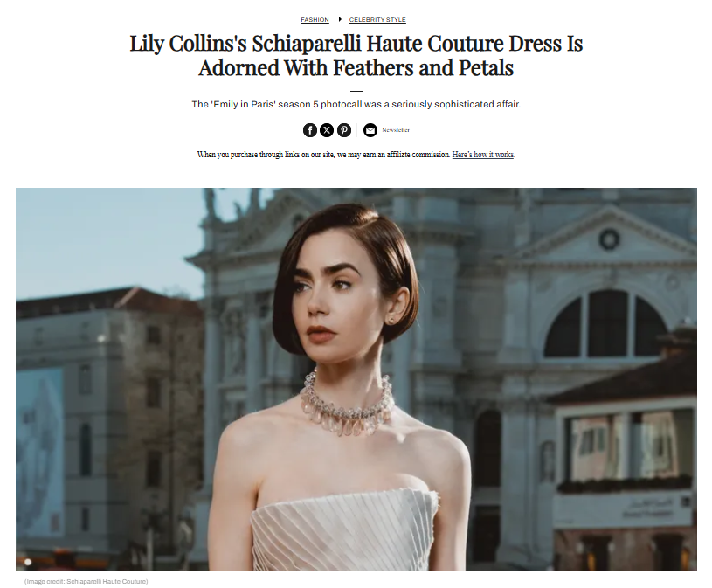The image size is (712, 588).
Task: Click the white pleated strapless dress
Action: tap(343, 529)
